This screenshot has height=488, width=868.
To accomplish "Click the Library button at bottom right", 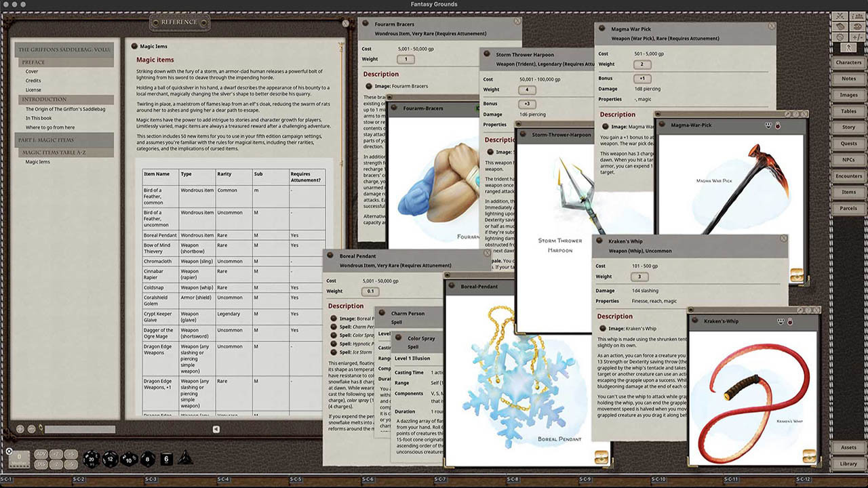I will click(x=849, y=464).
